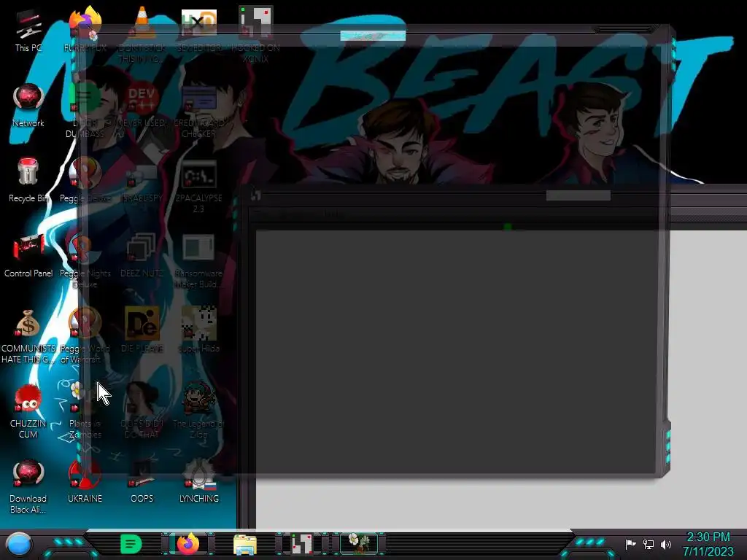Image resolution: width=747 pixels, height=560 pixels.
Task: Select the OOPS DIDN'T DO THAT portrait shortcut
Action: pos(142,411)
